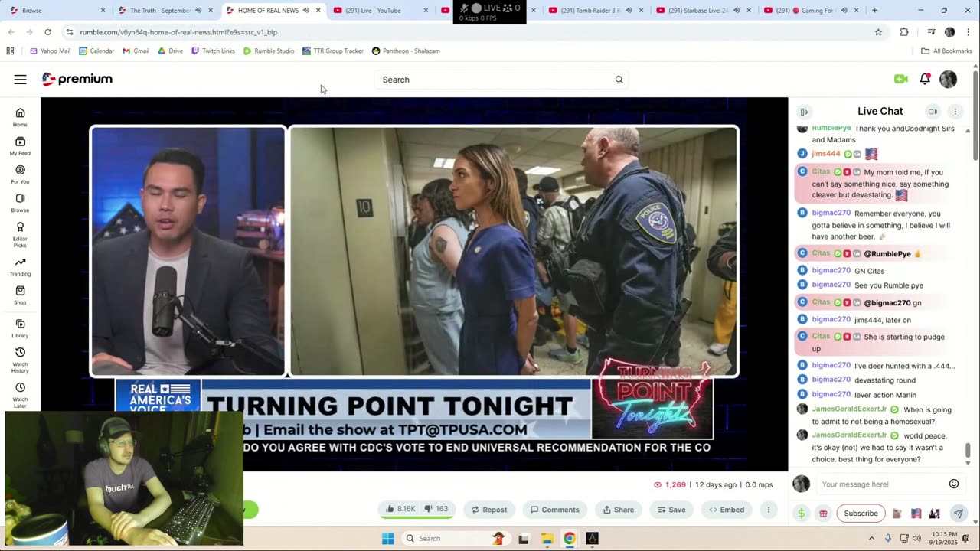Image resolution: width=980 pixels, height=551 pixels.
Task: Click the gift icon in the chat bar
Action: click(x=823, y=514)
